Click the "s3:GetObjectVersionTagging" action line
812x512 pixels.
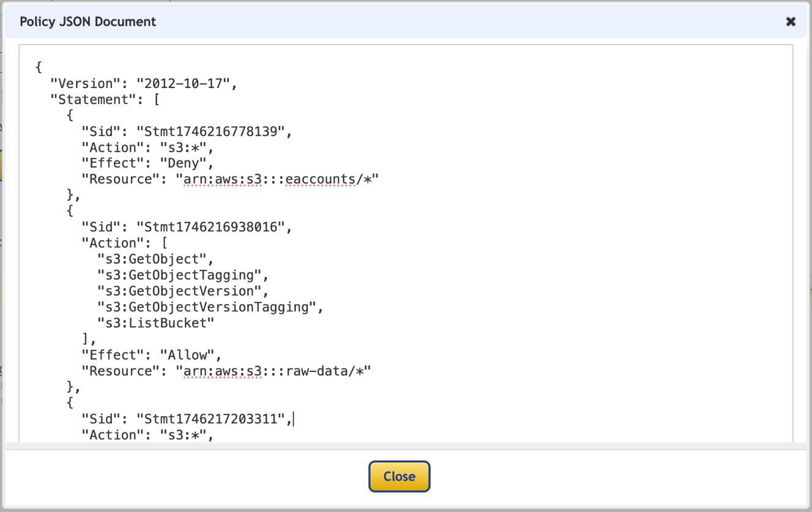(x=210, y=307)
